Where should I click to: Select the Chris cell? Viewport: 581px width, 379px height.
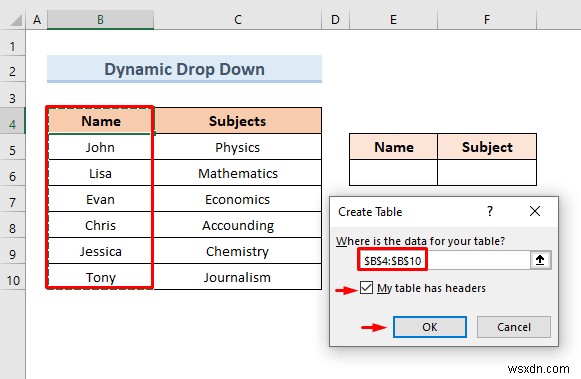100,225
